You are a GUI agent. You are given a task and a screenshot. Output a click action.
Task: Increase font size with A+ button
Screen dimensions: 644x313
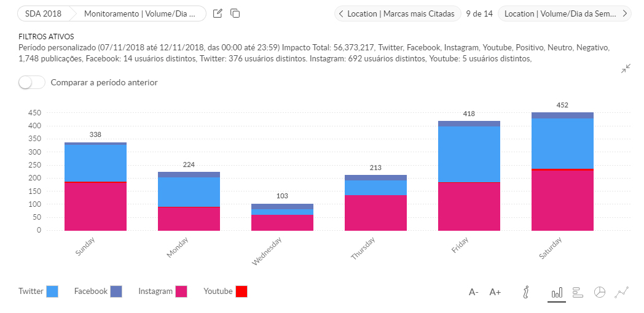[495, 292]
